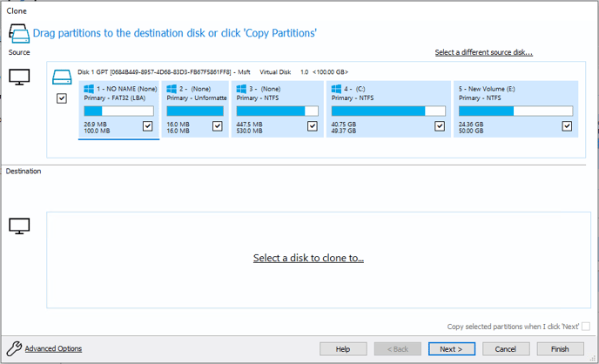Click the Disk 1 drive icon
The width and height of the screenshot is (599, 364).
(62, 77)
